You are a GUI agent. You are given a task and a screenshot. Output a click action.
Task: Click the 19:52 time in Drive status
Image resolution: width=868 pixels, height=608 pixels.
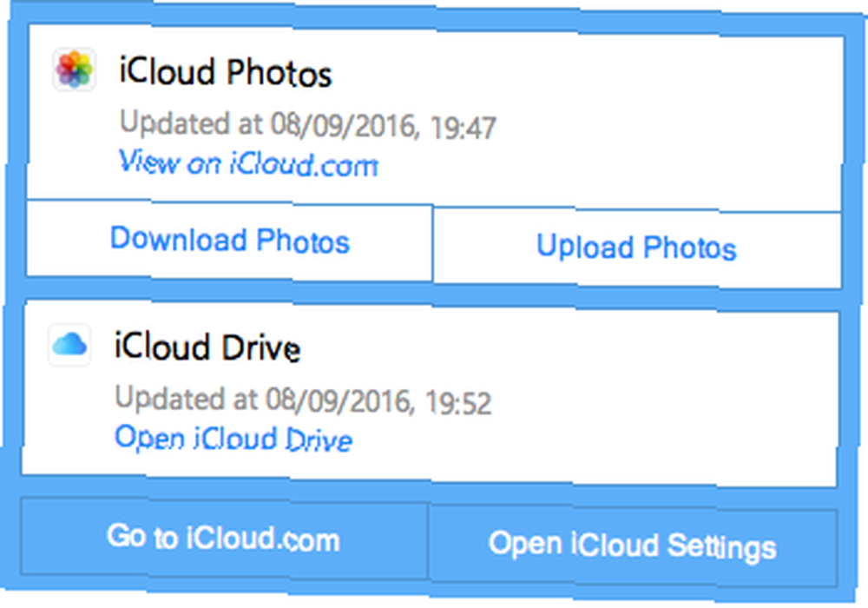click(x=458, y=403)
